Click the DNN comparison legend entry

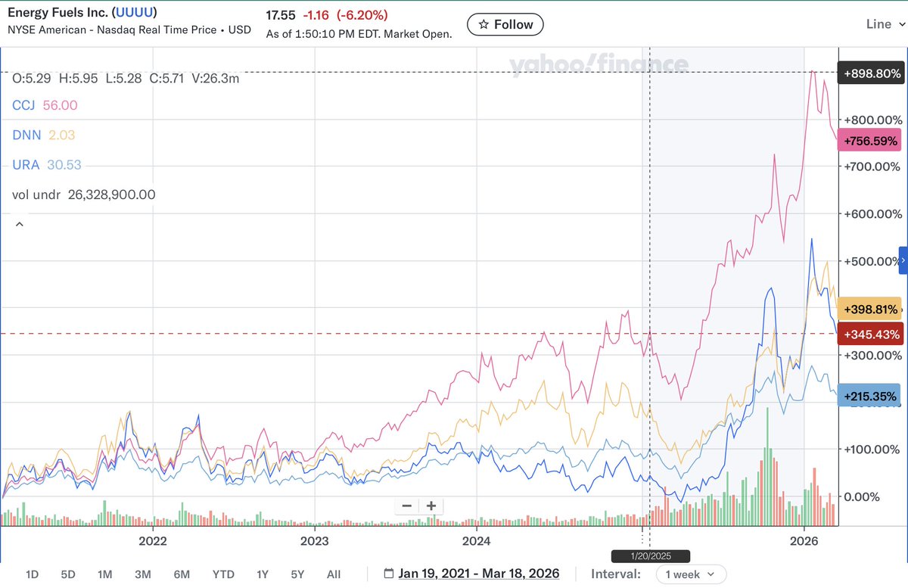(44, 135)
